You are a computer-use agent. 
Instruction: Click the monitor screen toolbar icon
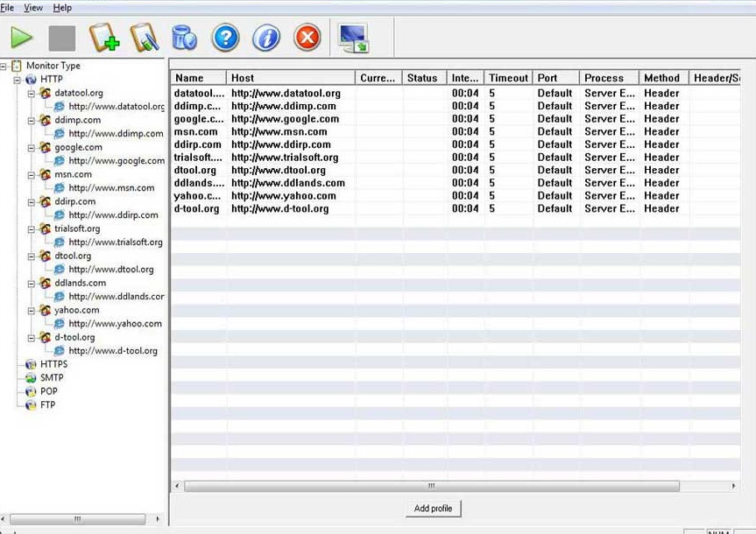coord(353,38)
